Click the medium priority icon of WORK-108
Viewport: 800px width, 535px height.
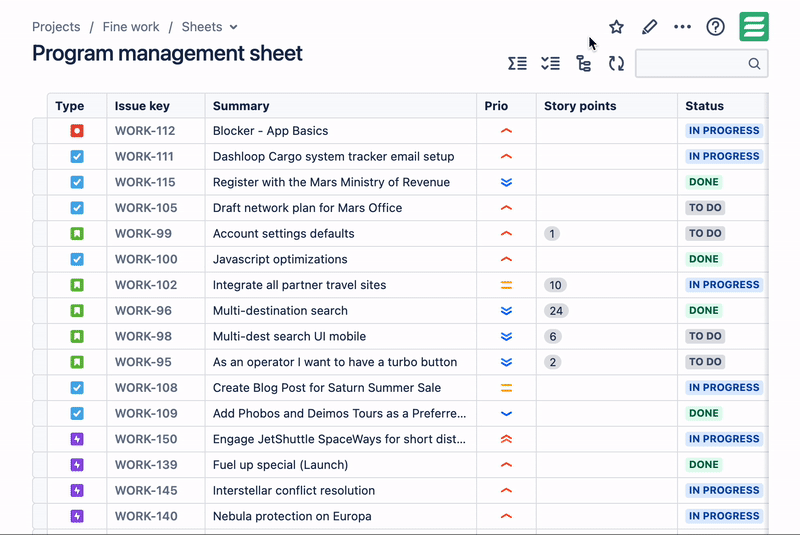coord(506,388)
